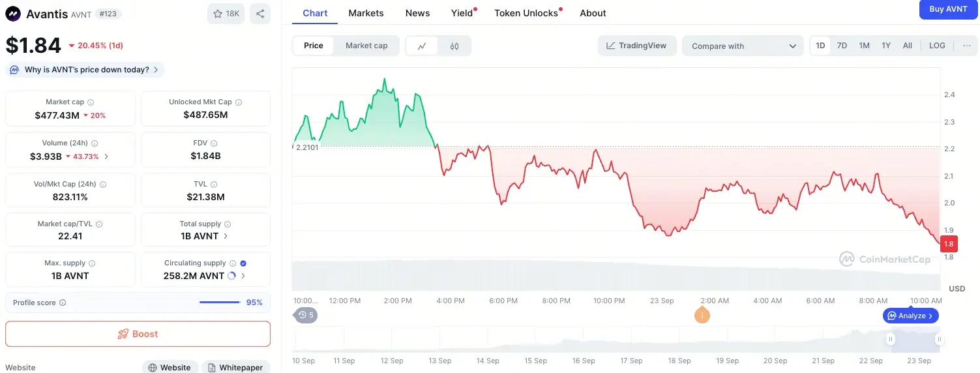Viewport: 980px width, 373px height.
Task: Click the 2.2101 opening price label
Action: click(x=307, y=147)
